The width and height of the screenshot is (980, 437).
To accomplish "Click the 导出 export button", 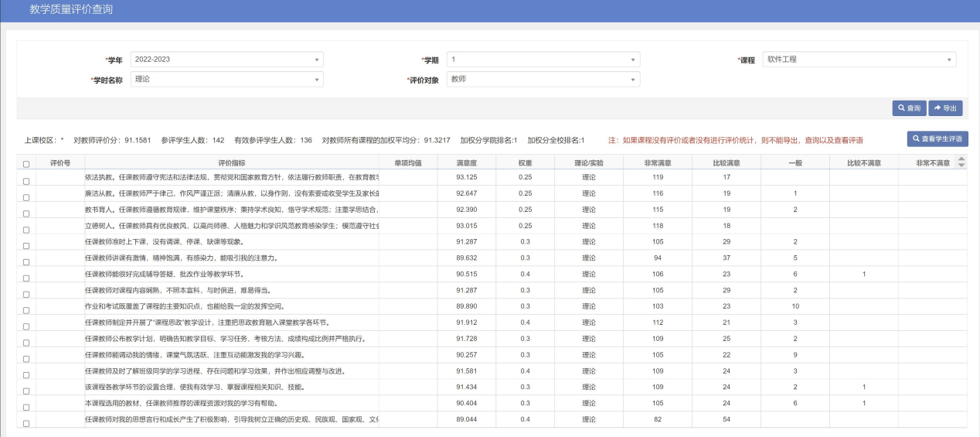I will (945, 108).
